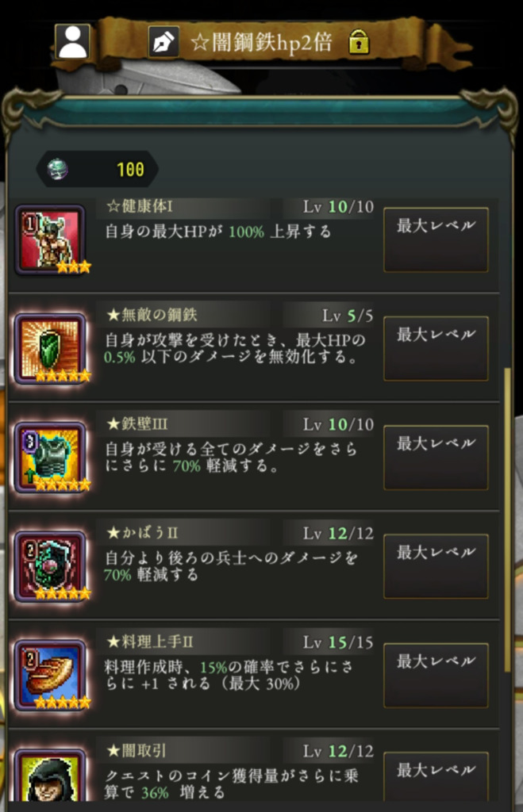
Task: Click the ★鉄壁III skill name label
Action: 137,424
